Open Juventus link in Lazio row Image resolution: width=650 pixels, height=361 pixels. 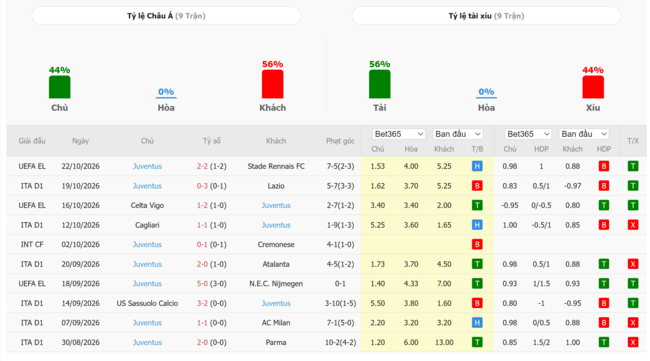pos(147,186)
